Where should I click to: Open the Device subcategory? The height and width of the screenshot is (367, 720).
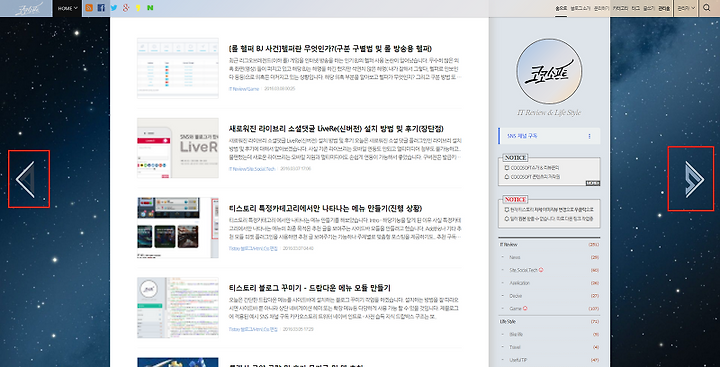coord(516,296)
